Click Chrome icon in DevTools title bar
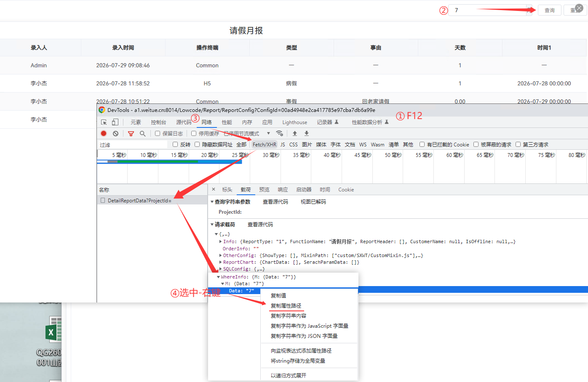This screenshot has height=382, width=588. [102, 110]
